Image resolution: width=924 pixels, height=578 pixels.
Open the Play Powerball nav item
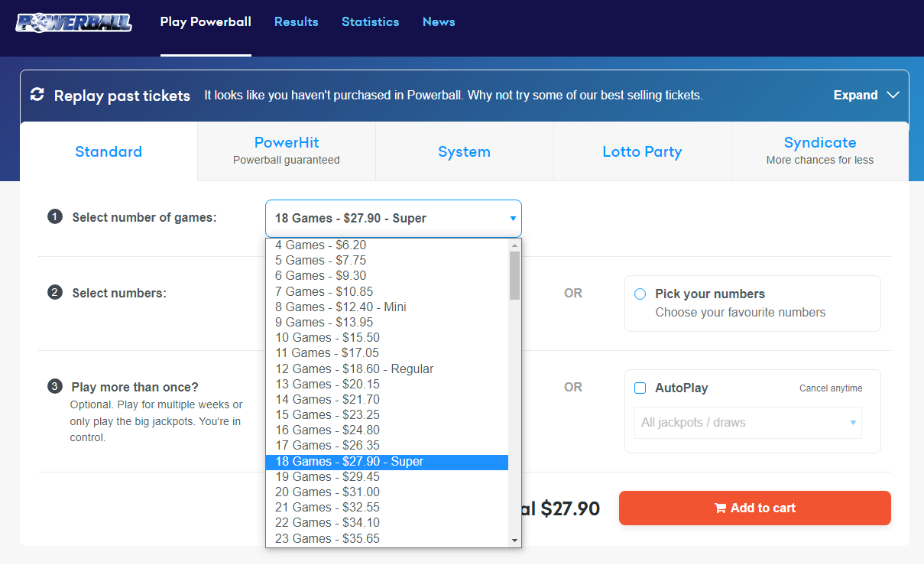[206, 21]
